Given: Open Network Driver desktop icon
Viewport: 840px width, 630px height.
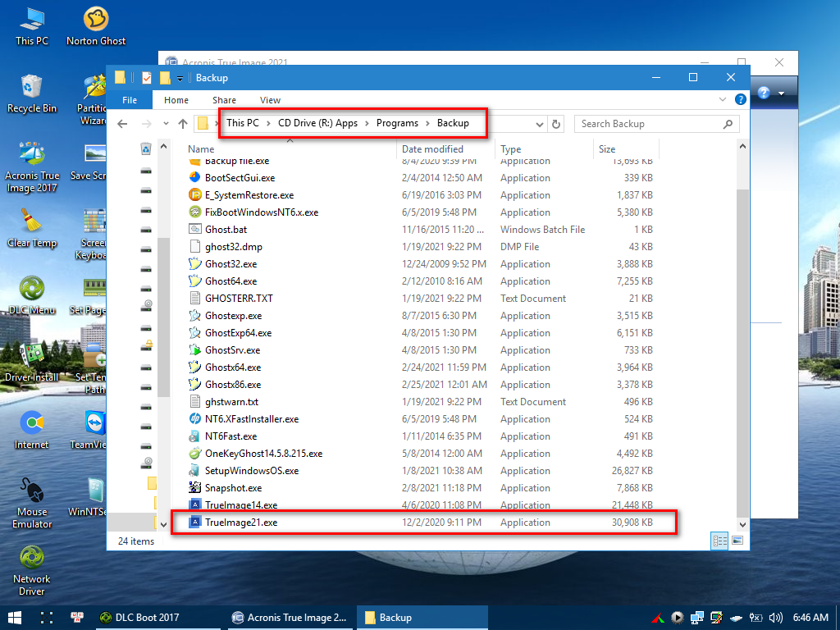Looking at the screenshot, I should (x=32, y=571).
